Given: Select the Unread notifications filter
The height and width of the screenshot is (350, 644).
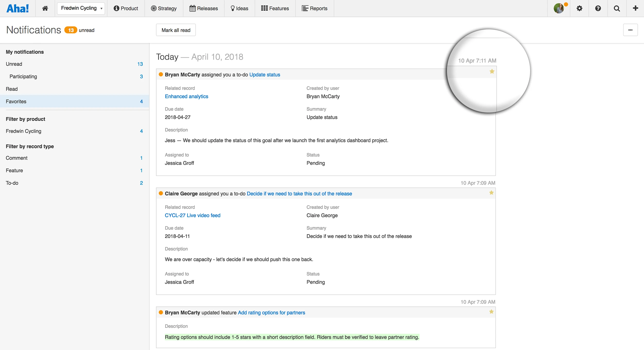Looking at the screenshot, I should click(14, 64).
